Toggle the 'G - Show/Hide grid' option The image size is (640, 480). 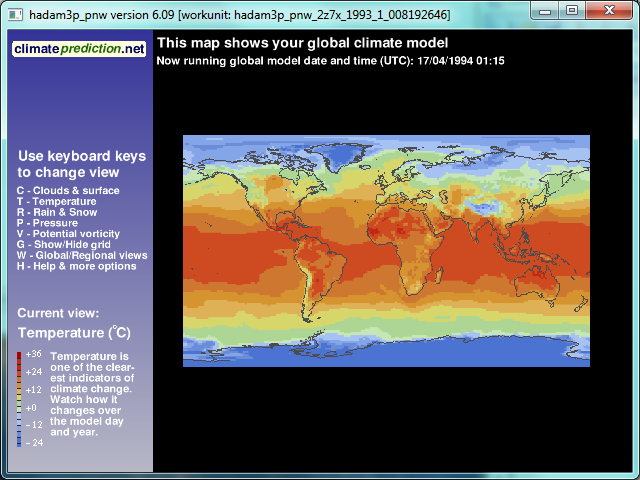68,245
